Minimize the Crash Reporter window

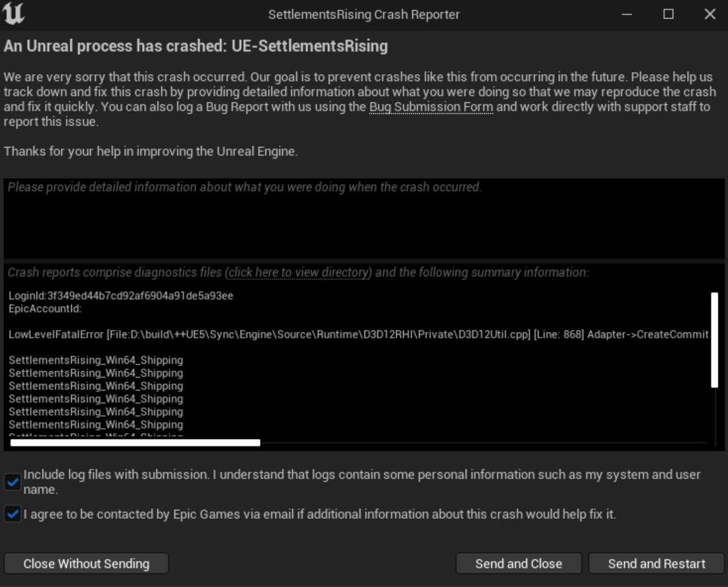click(626, 14)
